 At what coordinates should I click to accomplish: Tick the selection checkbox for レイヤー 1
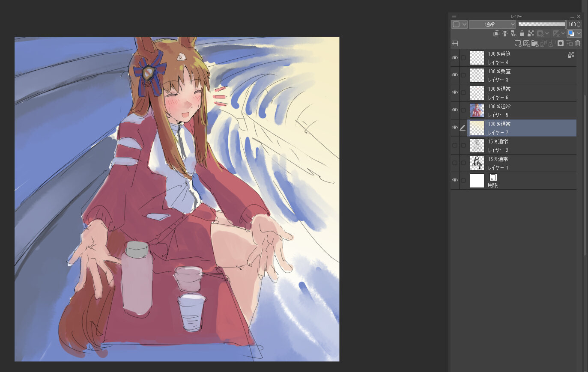(x=463, y=163)
